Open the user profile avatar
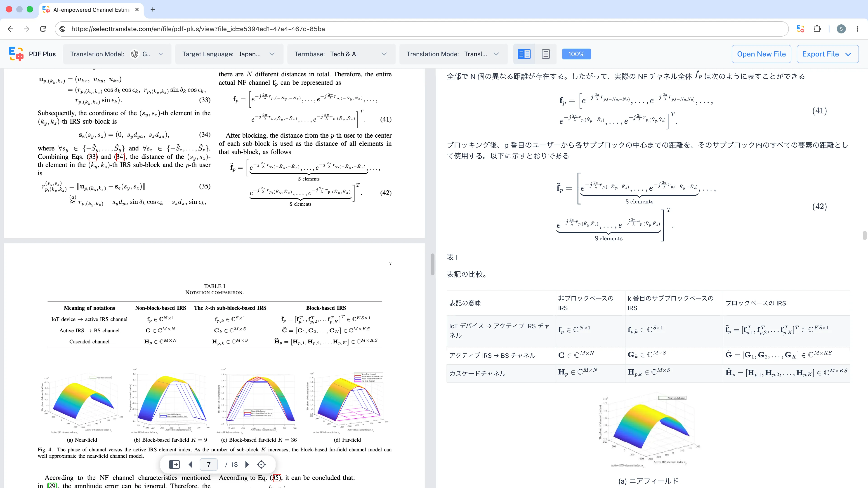The height and width of the screenshot is (488, 868). pyautogui.click(x=841, y=29)
